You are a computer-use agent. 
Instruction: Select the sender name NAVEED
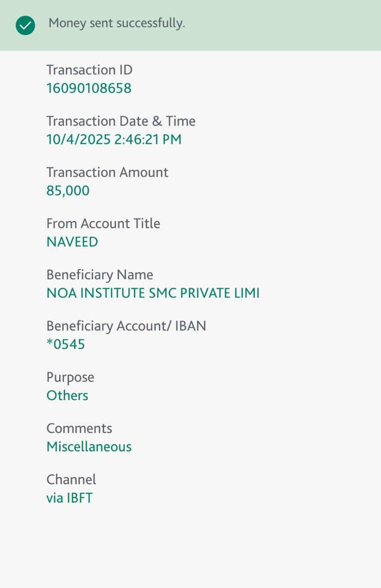(72, 242)
